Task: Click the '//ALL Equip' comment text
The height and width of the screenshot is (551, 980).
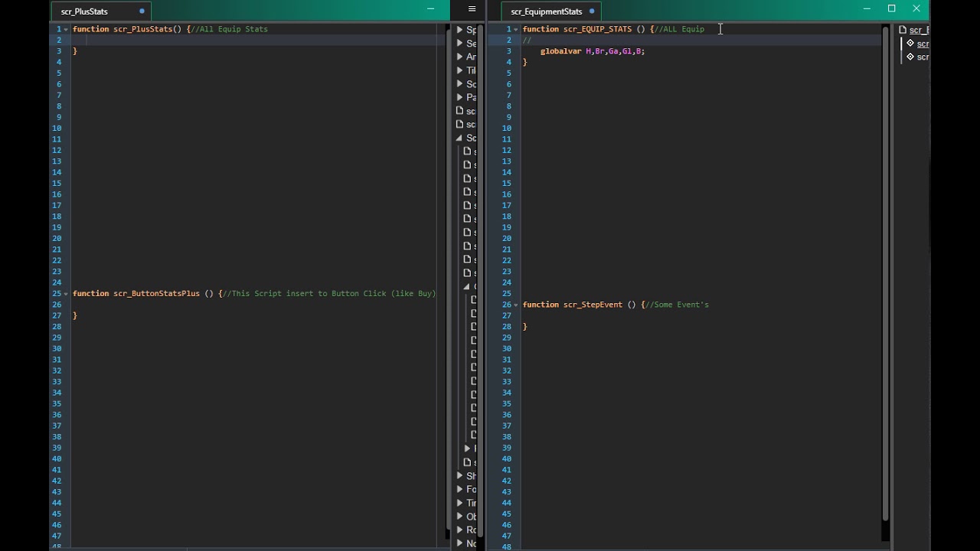Action: [x=680, y=29]
